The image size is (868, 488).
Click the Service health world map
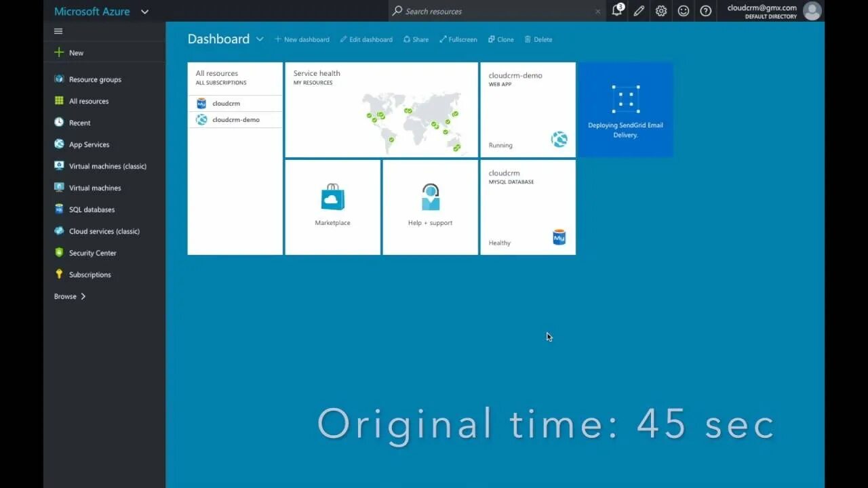pos(411,122)
